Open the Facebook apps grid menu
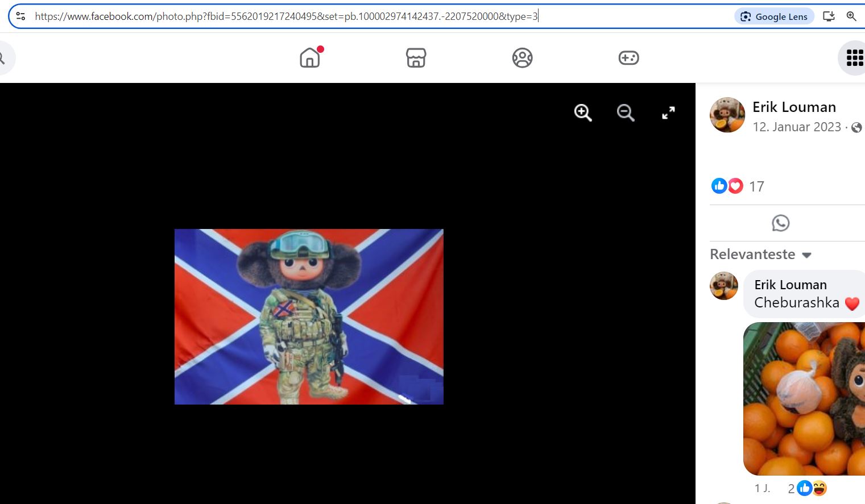 click(x=854, y=58)
